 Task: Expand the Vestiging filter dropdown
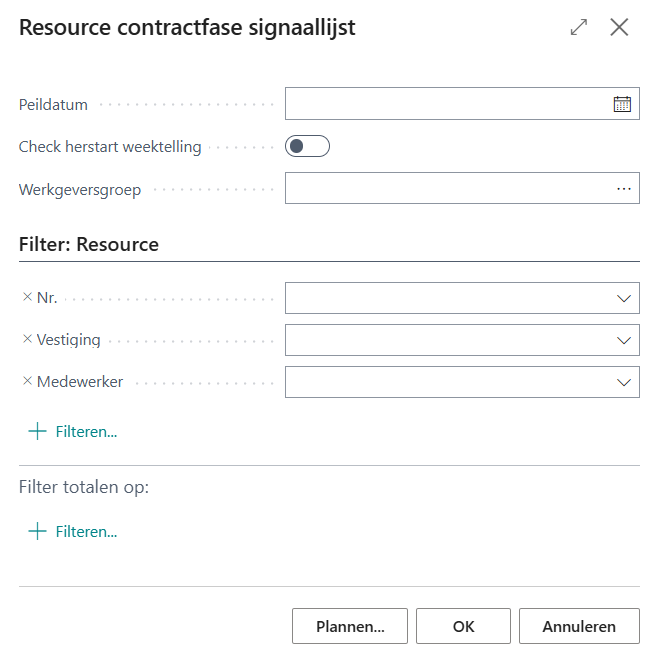624,340
